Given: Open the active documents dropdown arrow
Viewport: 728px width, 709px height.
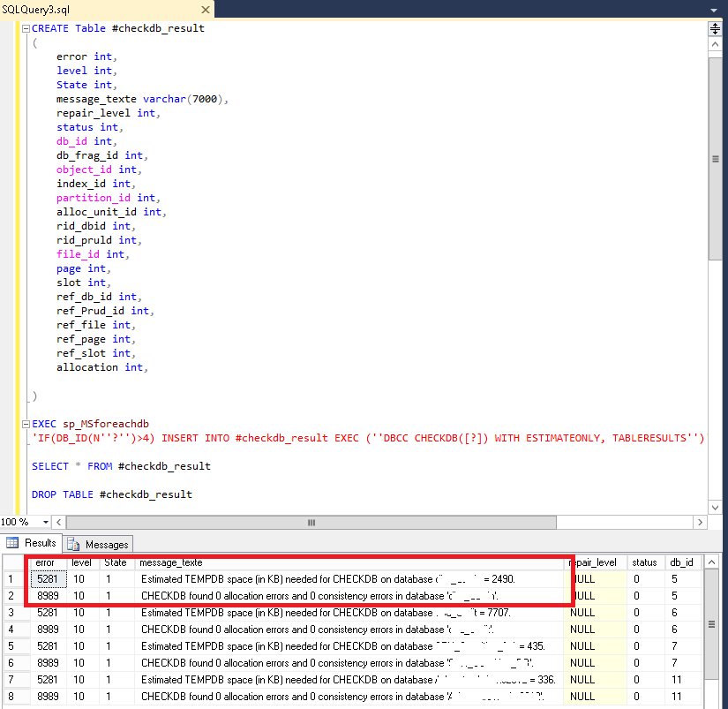Looking at the screenshot, I should (x=714, y=9).
